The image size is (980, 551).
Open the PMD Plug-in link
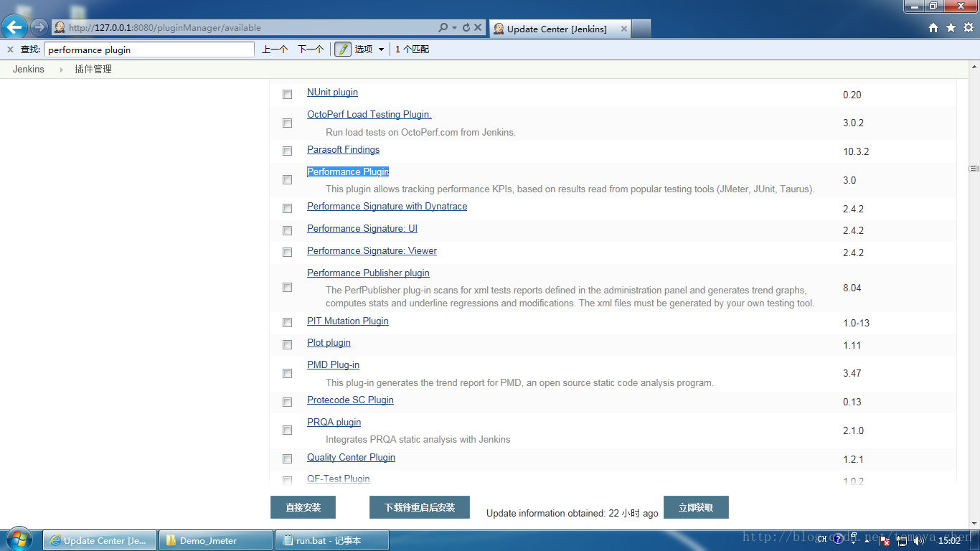(x=333, y=365)
